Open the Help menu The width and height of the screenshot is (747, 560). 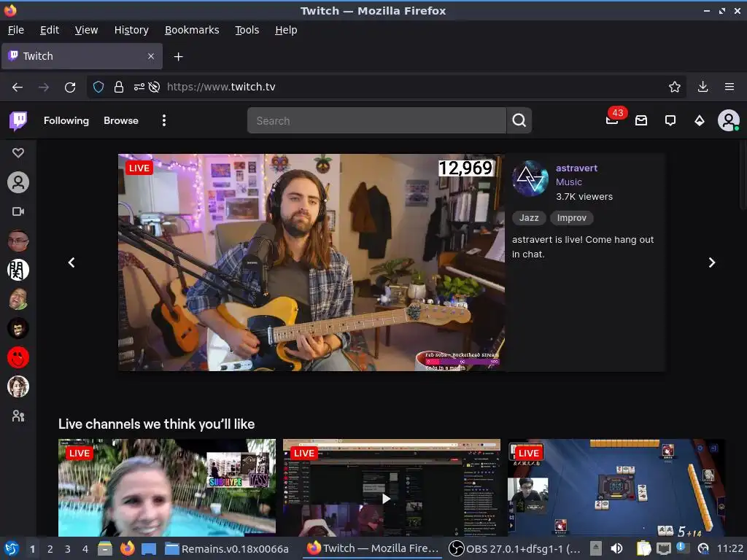coord(286,30)
